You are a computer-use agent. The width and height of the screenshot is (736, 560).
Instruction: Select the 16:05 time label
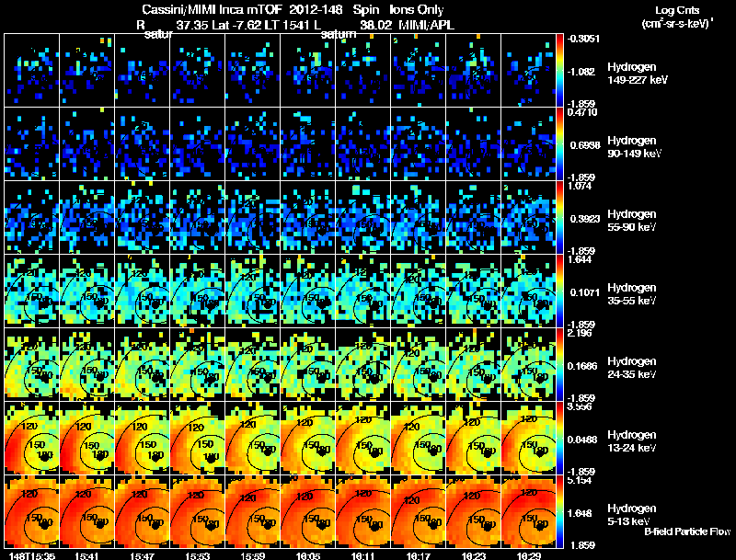(307, 555)
